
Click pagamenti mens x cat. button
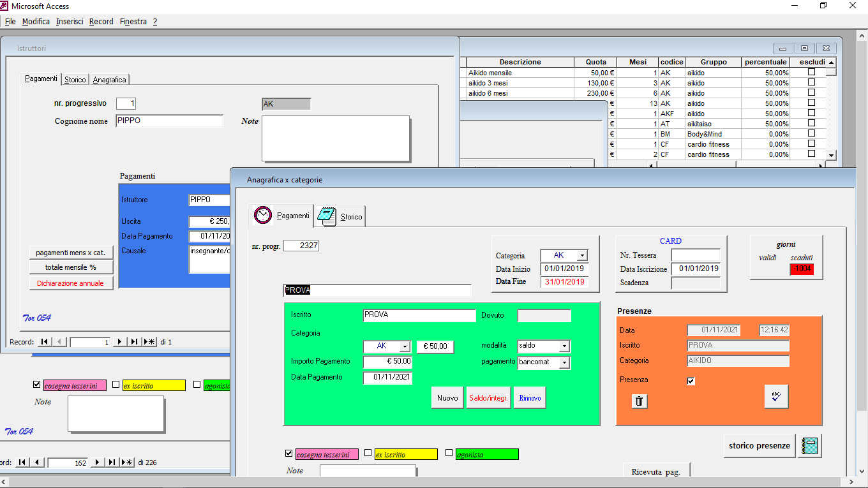click(70, 253)
